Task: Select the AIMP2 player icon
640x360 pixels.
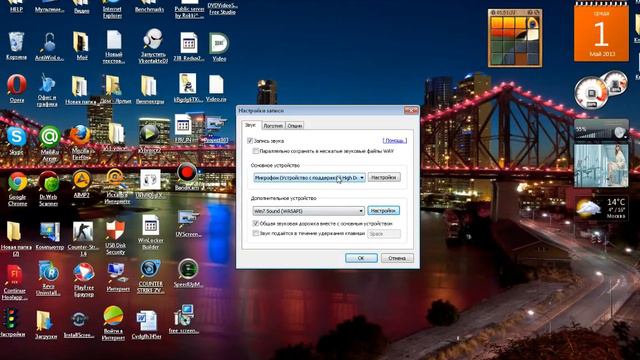Action: point(82,184)
